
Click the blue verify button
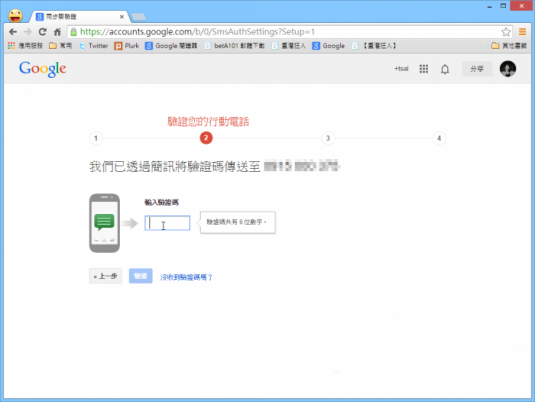pyautogui.click(x=141, y=276)
